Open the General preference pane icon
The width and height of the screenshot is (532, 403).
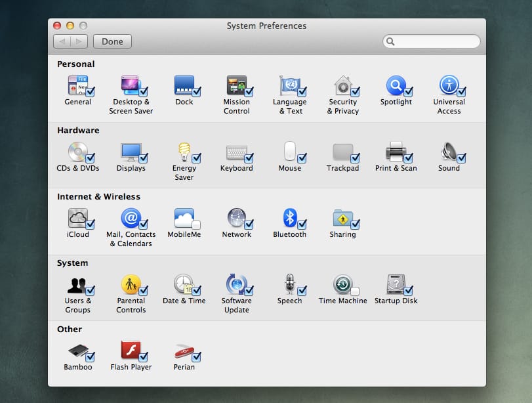point(78,85)
